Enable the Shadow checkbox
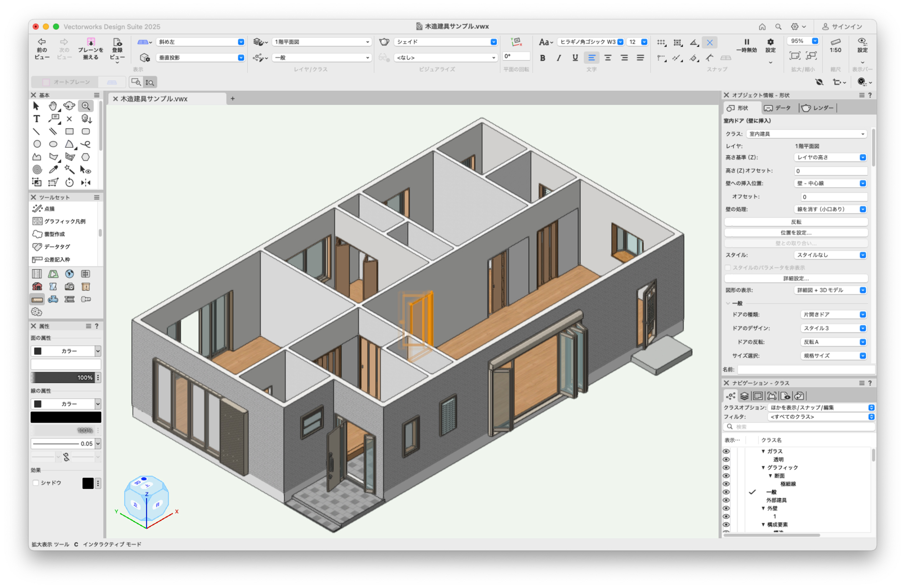Image resolution: width=905 pixels, height=588 pixels. (x=36, y=483)
